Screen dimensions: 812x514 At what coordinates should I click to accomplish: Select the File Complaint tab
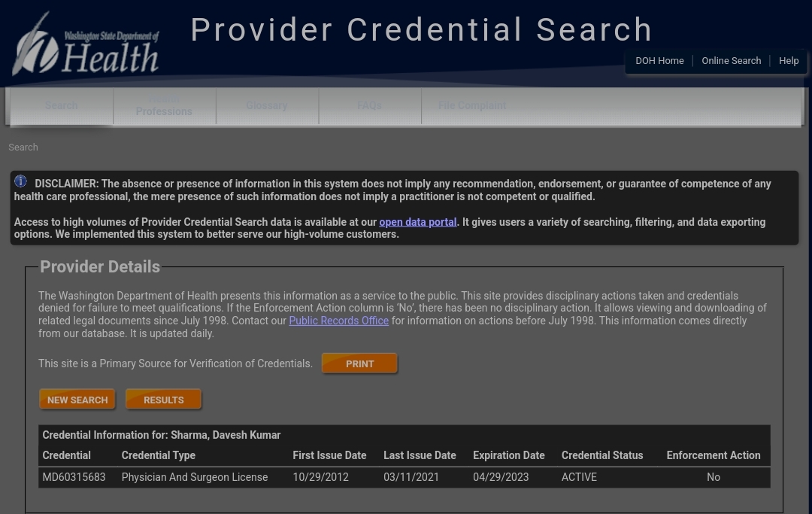(x=471, y=105)
